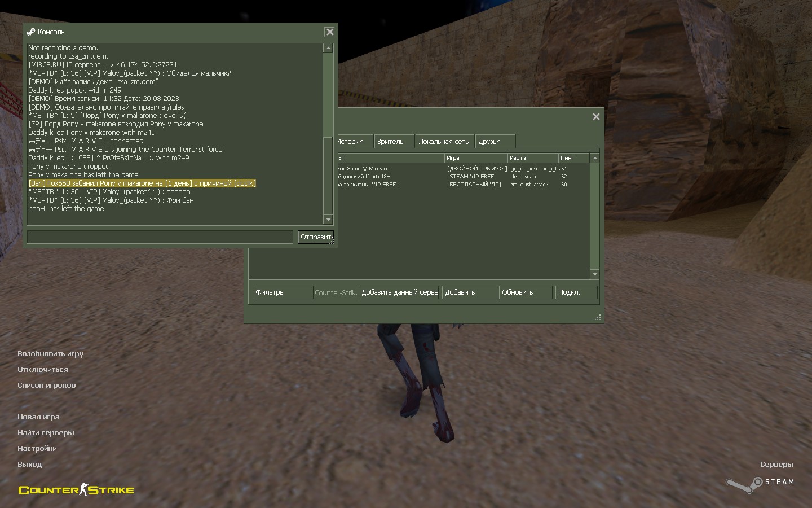Open the Локальная сеть tab
The width and height of the screenshot is (812, 508).
coord(444,142)
